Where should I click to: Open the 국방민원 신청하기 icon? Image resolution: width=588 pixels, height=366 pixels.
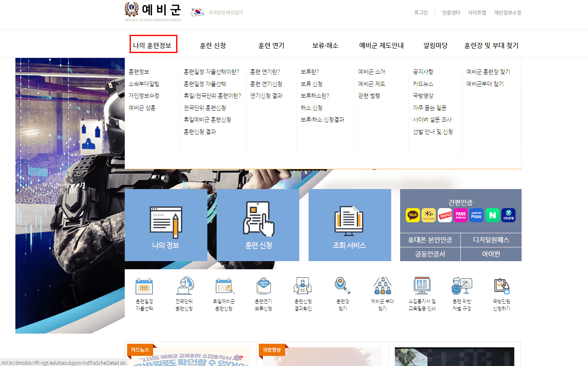[x=501, y=286]
